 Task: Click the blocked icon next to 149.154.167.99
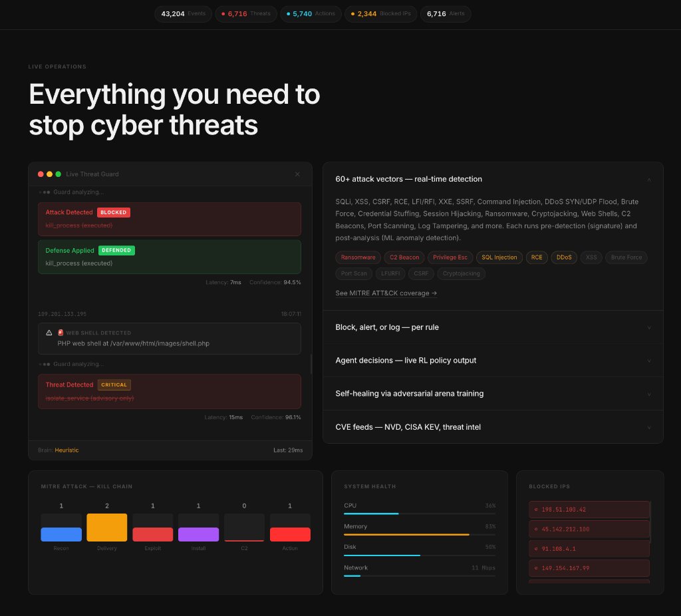536,568
